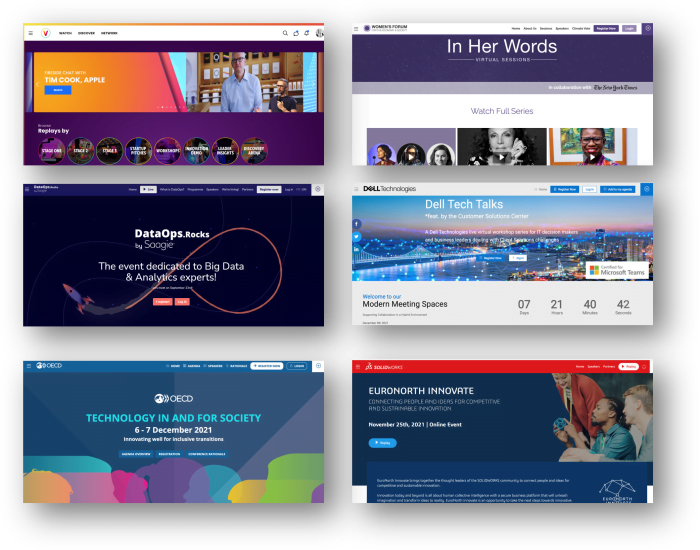This screenshot has height=550, width=700.
Task: Click the circular icon in the DataOps header corner
Action: click(x=318, y=189)
